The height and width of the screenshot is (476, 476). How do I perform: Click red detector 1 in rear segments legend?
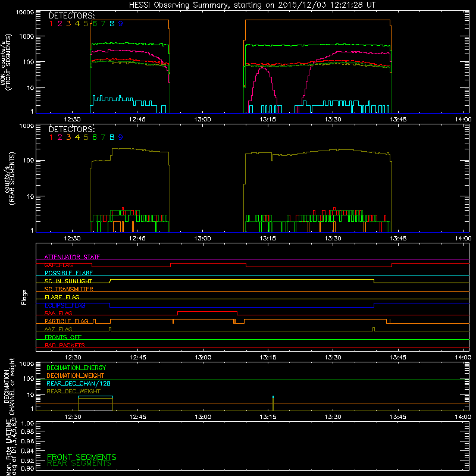point(51,137)
